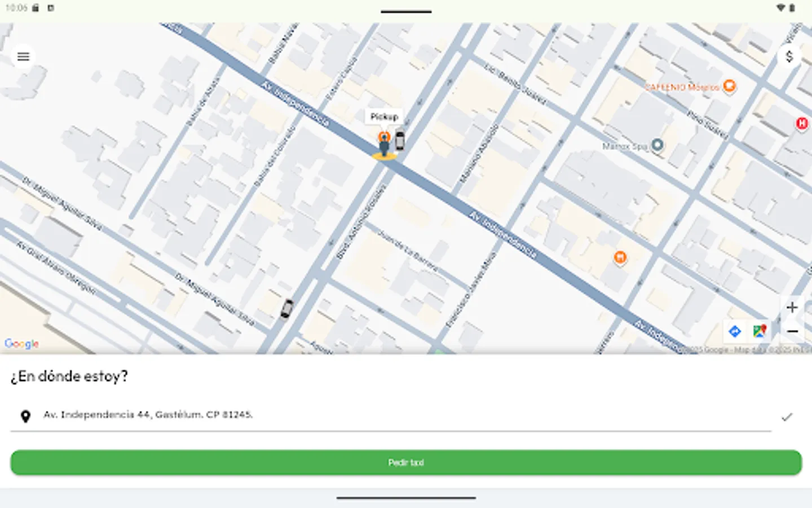Select the CAFFENIO Mósicos marker
This screenshot has height=508, width=812.
pyautogui.click(x=730, y=86)
